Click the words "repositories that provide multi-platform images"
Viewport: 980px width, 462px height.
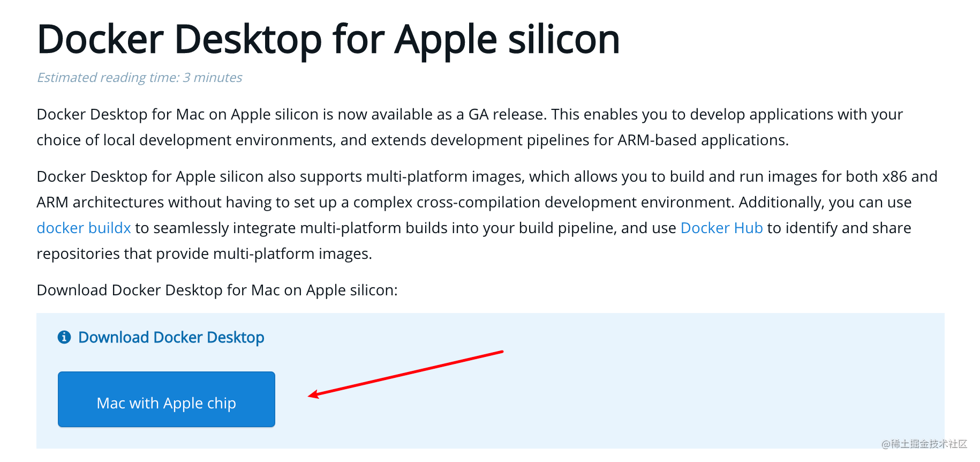[203, 254]
